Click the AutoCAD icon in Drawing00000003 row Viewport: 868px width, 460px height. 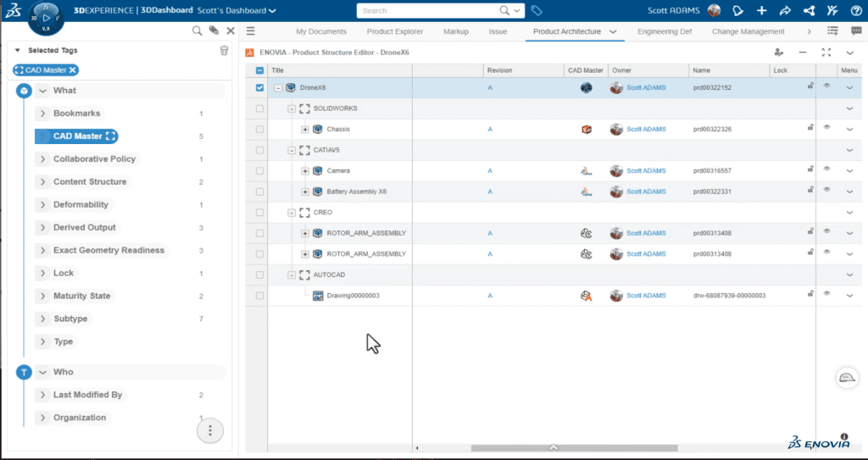(x=587, y=296)
